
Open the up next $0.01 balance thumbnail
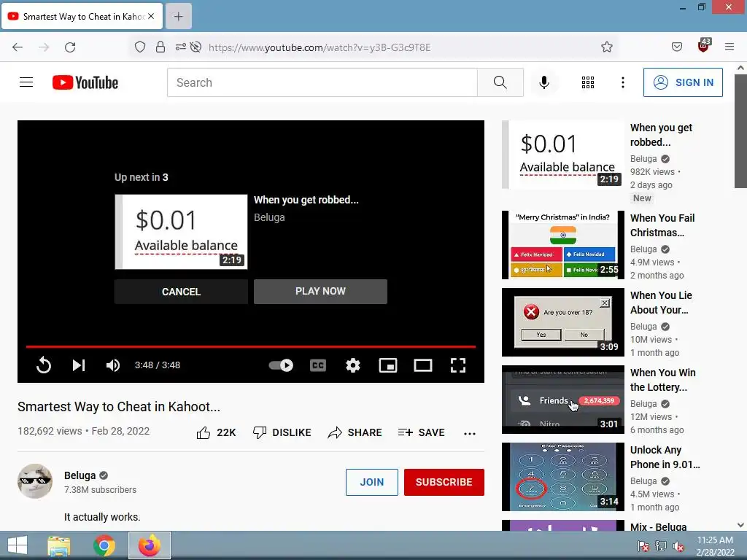pyautogui.click(x=181, y=231)
